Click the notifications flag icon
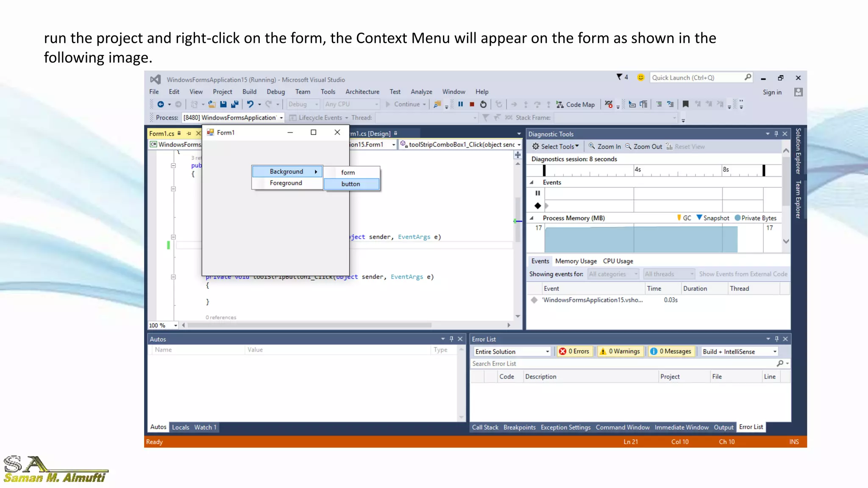The height and width of the screenshot is (488, 868). coord(619,77)
